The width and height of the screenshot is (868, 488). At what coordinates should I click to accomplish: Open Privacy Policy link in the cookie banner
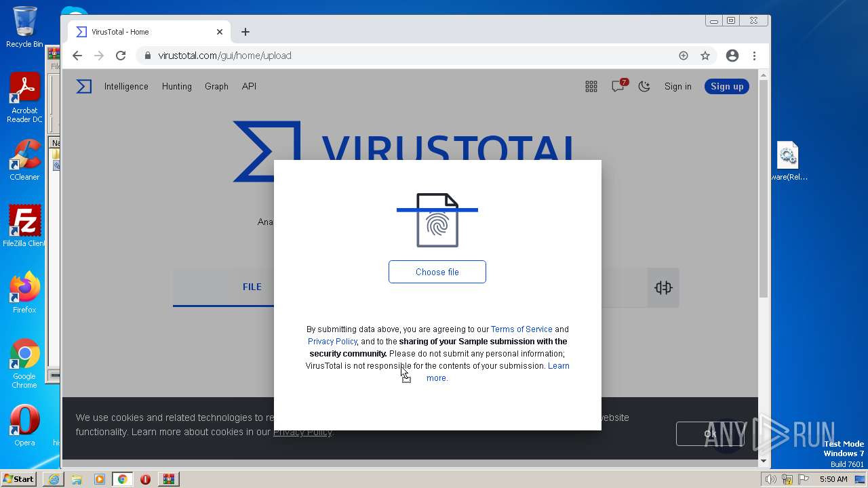tap(302, 432)
